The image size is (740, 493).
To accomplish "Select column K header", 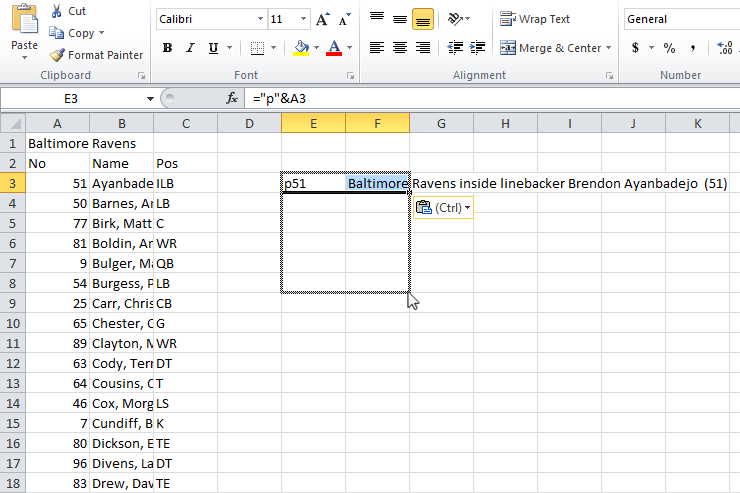I will click(x=697, y=124).
